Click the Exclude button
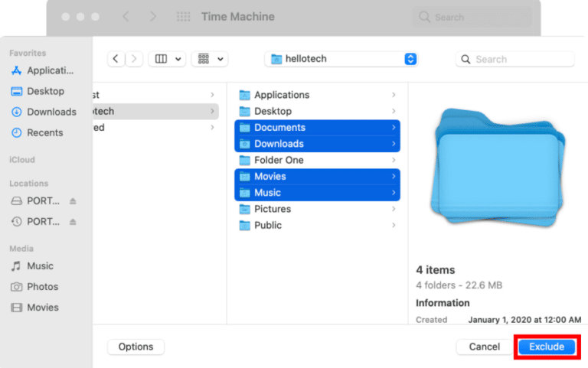 tap(546, 347)
